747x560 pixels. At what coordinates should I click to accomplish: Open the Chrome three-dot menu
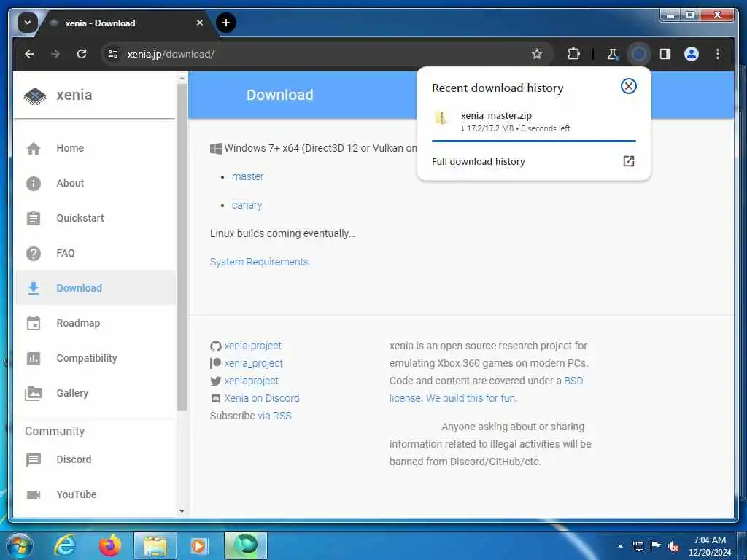pos(718,54)
